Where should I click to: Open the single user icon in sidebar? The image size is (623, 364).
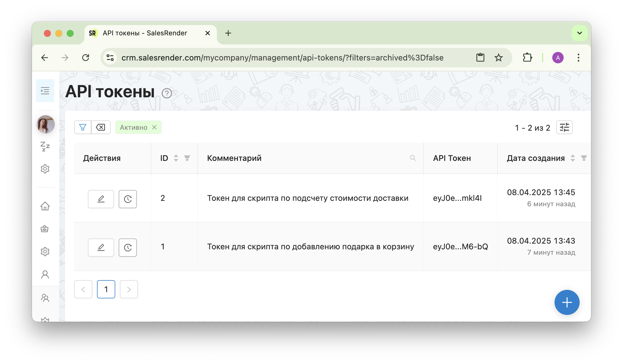pyautogui.click(x=45, y=274)
